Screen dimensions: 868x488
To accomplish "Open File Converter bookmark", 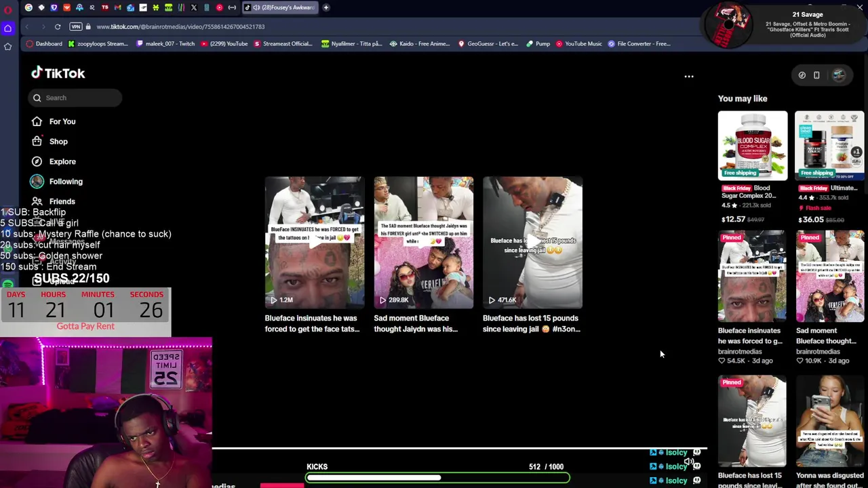I will pos(639,43).
